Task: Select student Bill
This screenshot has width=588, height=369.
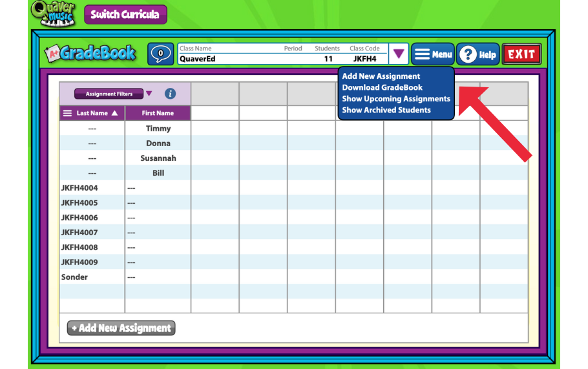Action: coord(158,173)
